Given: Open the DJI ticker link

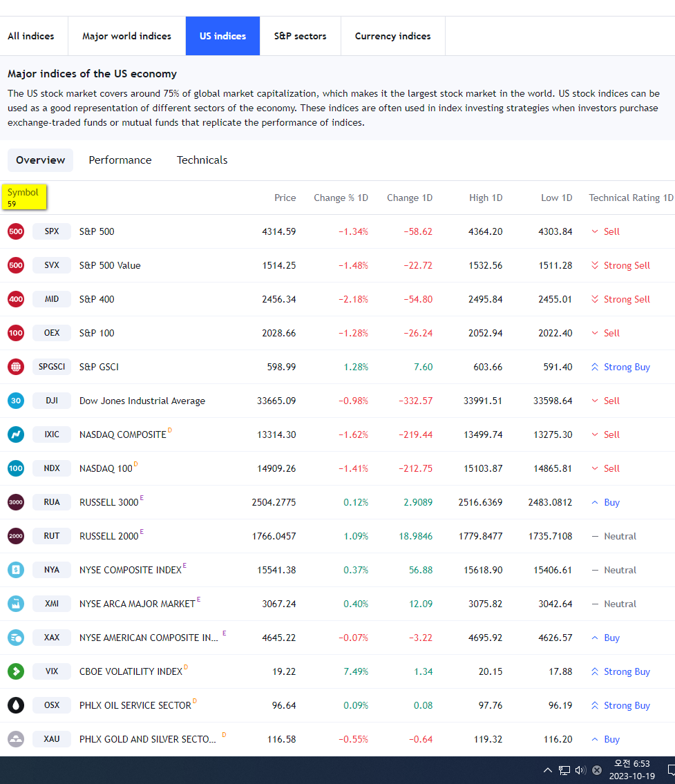Looking at the screenshot, I should click(52, 401).
